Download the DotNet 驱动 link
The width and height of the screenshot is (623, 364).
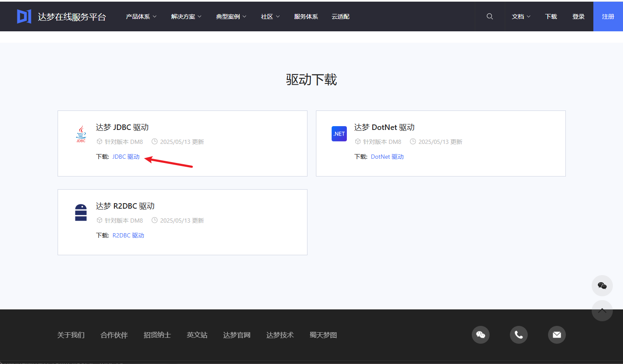coord(387,157)
